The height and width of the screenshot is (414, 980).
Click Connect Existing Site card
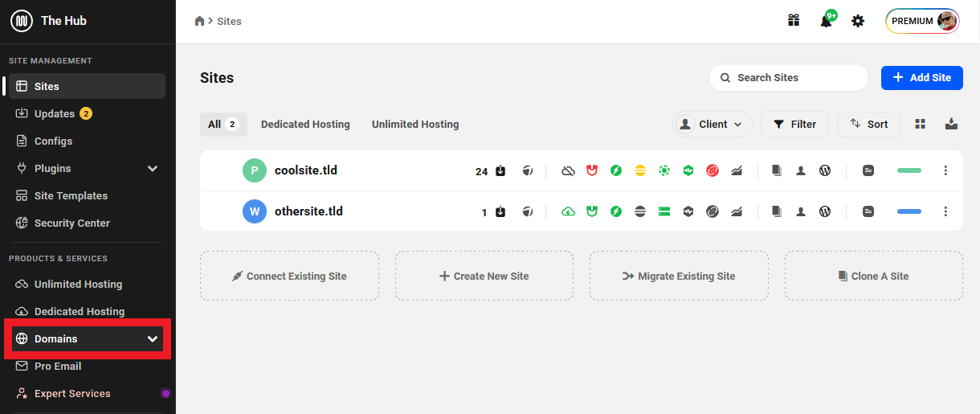[289, 276]
